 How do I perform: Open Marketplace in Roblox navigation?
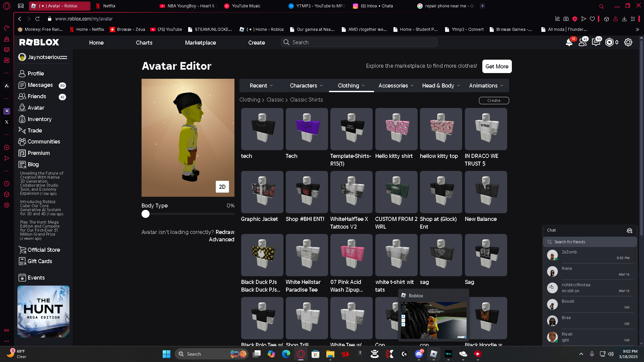pyautogui.click(x=201, y=43)
